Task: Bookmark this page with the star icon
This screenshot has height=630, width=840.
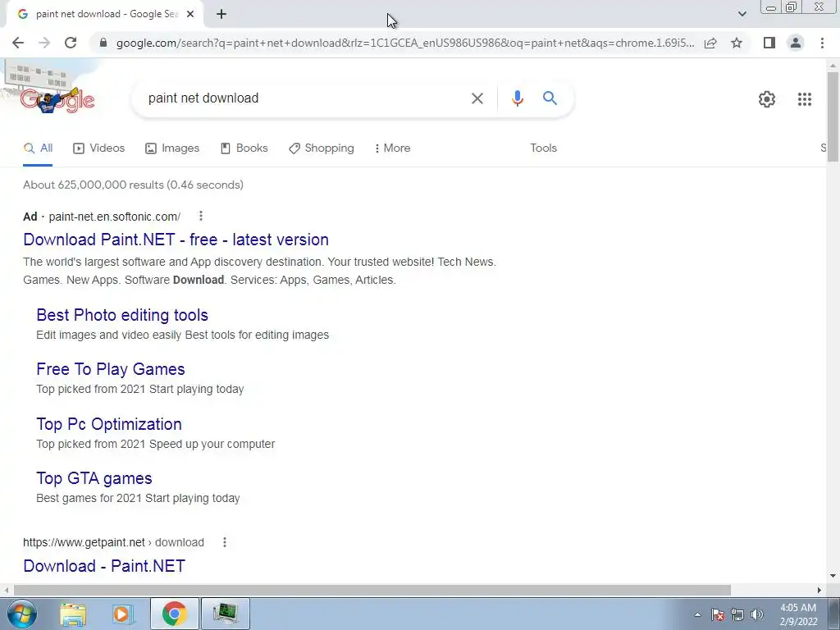Action: pyautogui.click(x=737, y=43)
